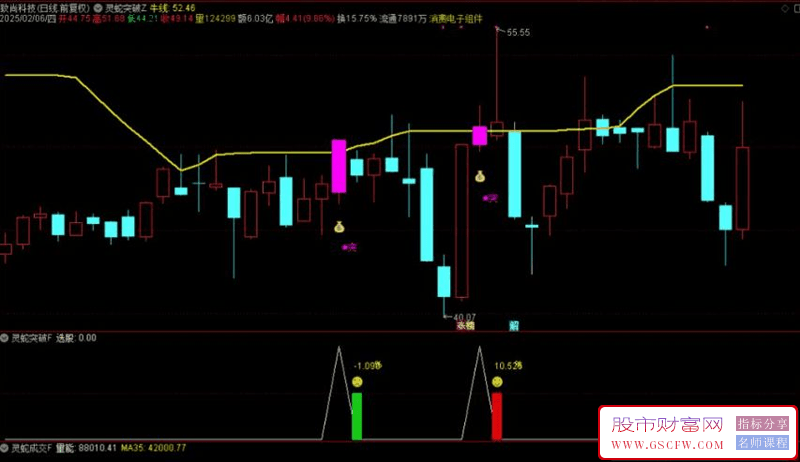Screen dimensions: 800x462
Task: Click the 选股: 0.00 readout
Action: coord(76,338)
